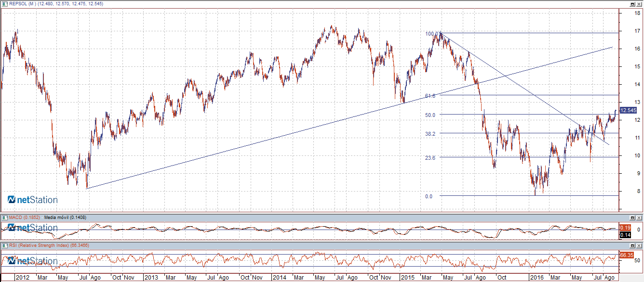Click the 18 price axis label
Screen dimensions: 644x282
click(x=637, y=13)
